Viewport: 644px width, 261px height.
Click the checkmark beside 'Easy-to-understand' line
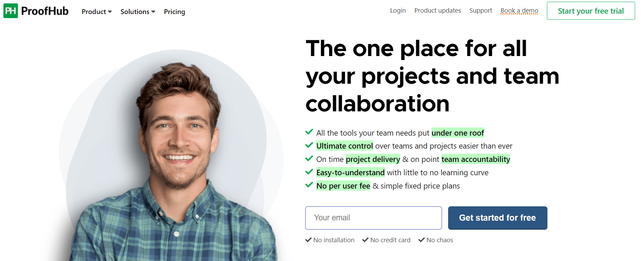pyautogui.click(x=309, y=172)
